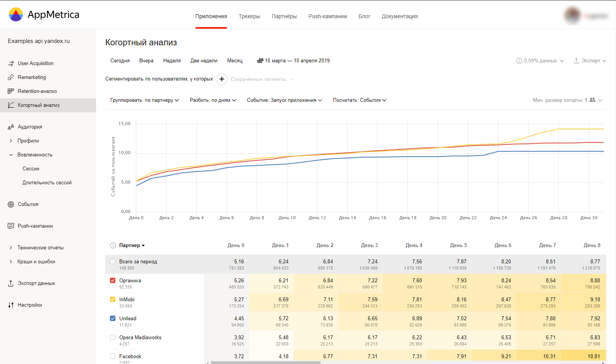Check the Facebook checkbox

pyautogui.click(x=113, y=356)
